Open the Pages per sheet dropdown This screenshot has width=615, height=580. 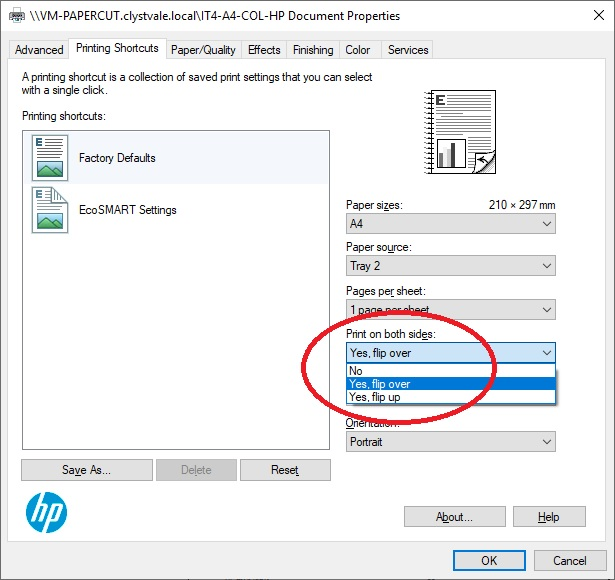coord(451,309)
